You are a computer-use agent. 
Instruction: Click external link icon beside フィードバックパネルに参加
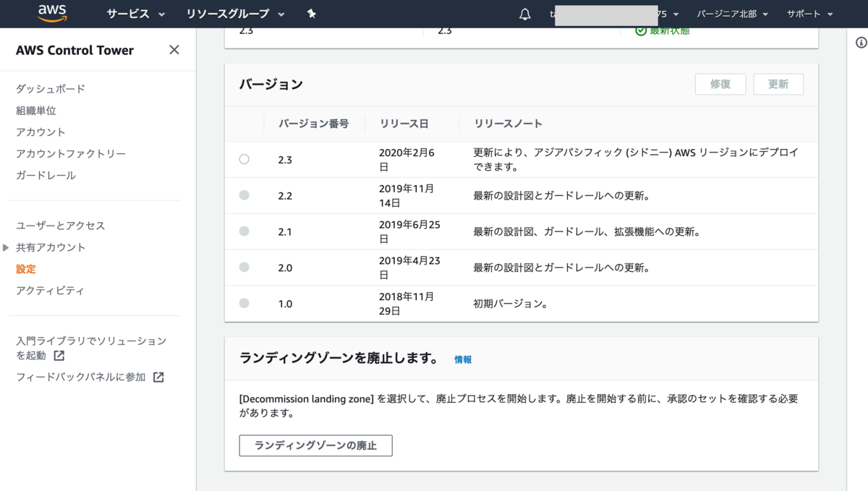[158, 377]
